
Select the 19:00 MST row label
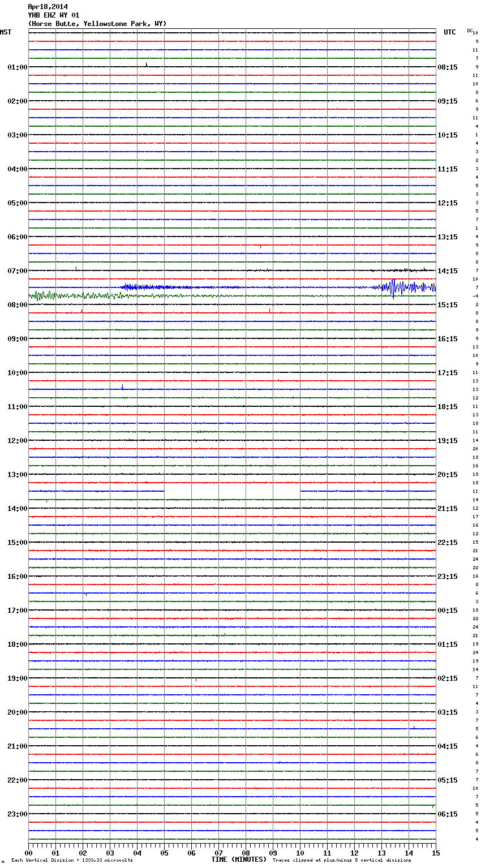[17, 678]
